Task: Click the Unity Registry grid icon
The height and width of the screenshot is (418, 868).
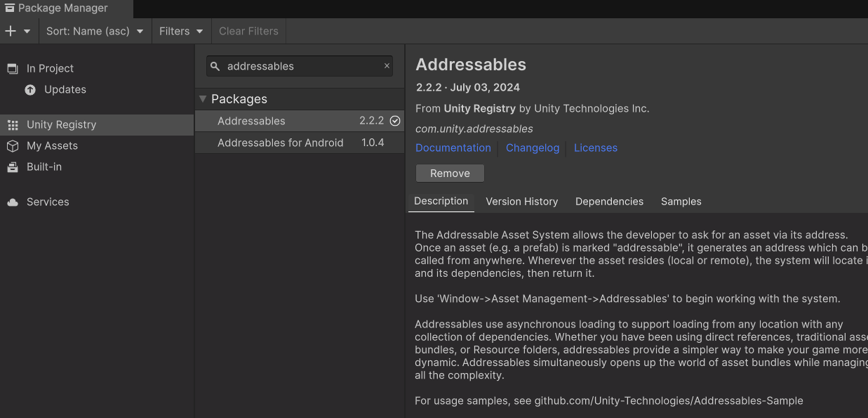Action: pyautogui.click(x=13, y=125)
